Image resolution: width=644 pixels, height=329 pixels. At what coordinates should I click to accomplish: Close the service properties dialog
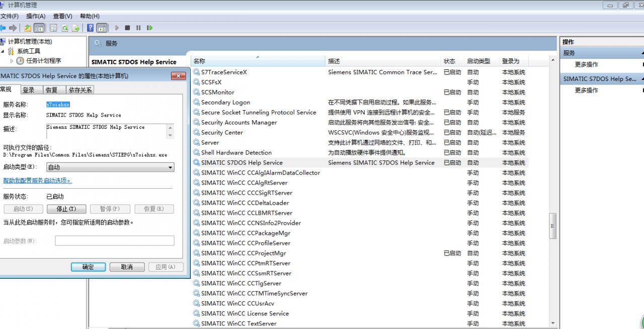pyautogui.click(x=179, y=76)
